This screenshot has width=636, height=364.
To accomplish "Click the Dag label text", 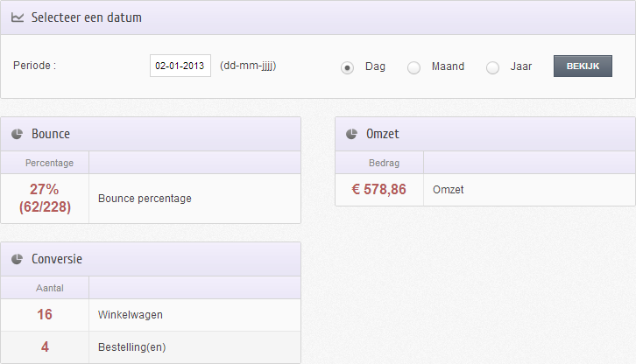I will [x=375, y=66].
